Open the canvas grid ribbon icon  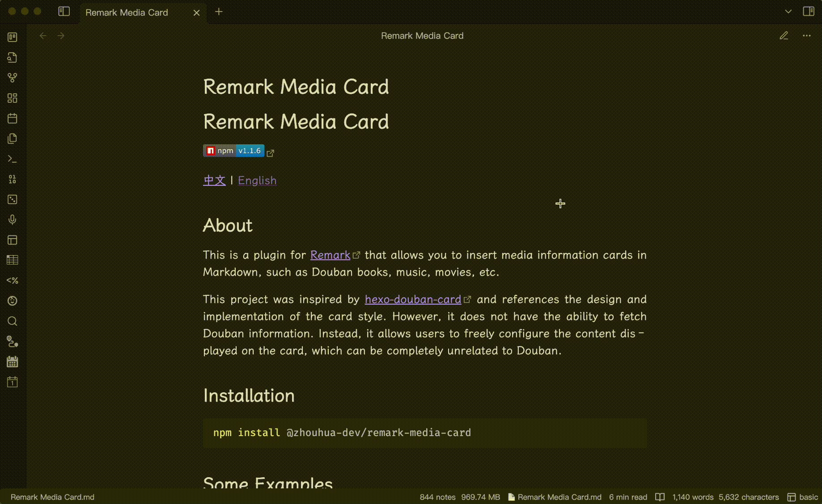(x=13, y=98)
